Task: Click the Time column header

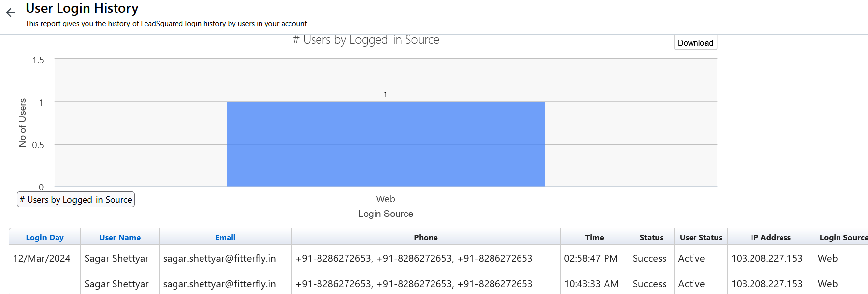Action: click(x=594, y=238)
